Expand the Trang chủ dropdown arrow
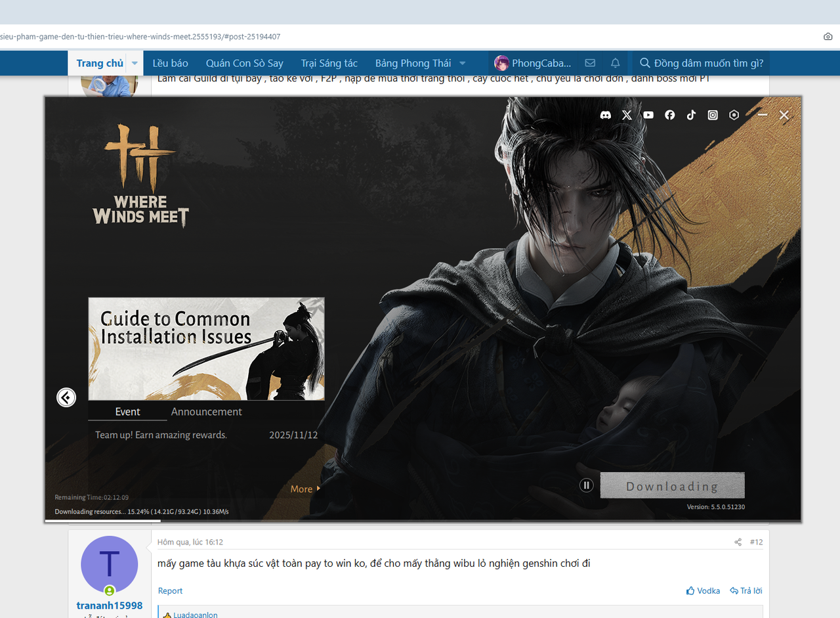This screenshot has height=618, width=840. click(x=134, y=62)
